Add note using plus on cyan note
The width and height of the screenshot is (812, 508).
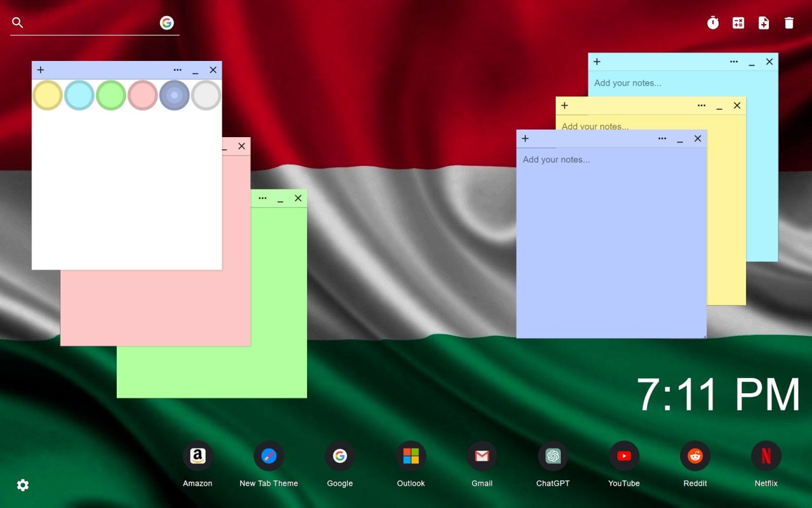(x=597, y=62)
